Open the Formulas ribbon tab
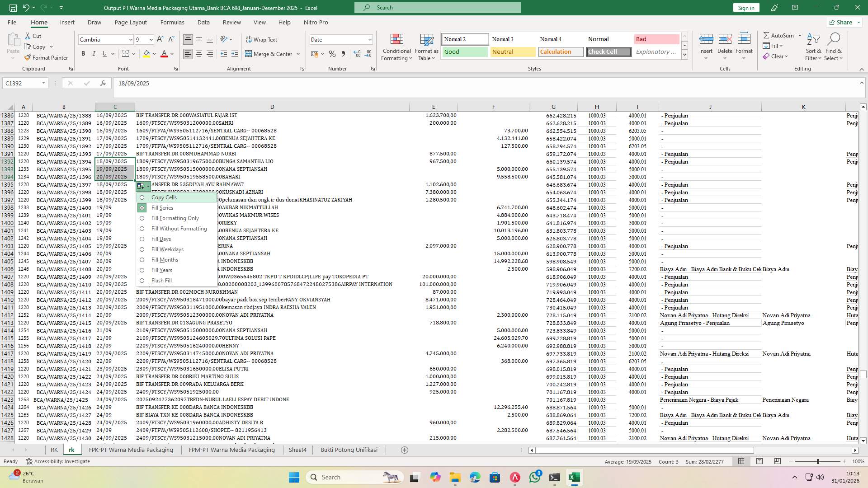The width and height of the screenshot is (868, 488). pyautogui.click(x=172, y=22)
